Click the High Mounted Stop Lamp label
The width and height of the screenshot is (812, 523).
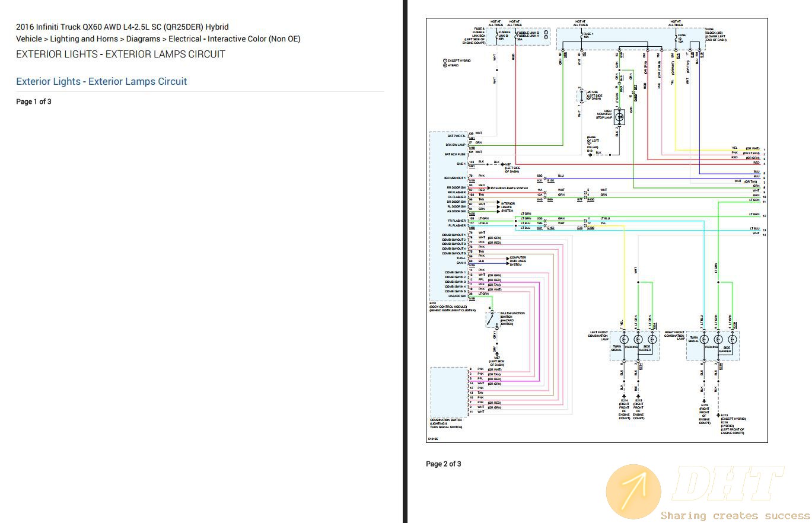(604, 114)
